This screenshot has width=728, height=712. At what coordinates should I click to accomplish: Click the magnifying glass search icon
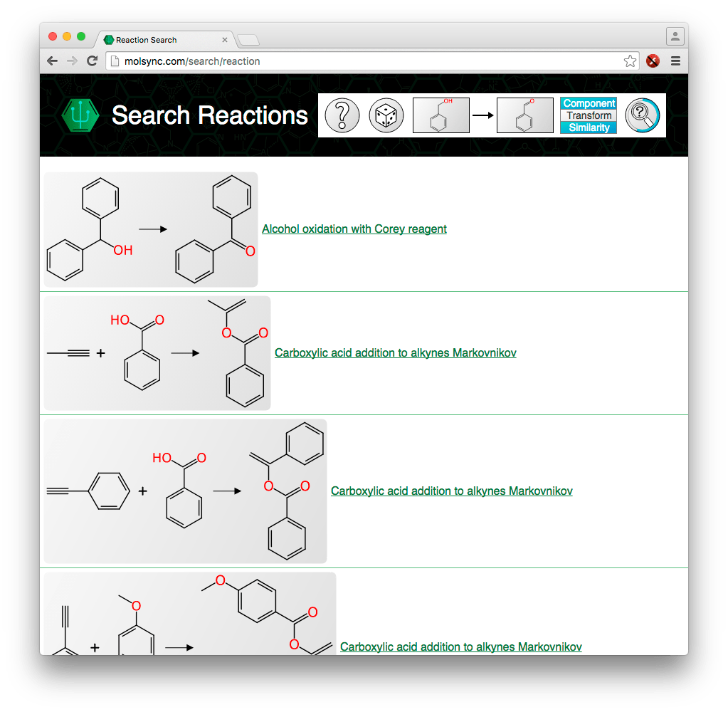click(x=643, y=115)
